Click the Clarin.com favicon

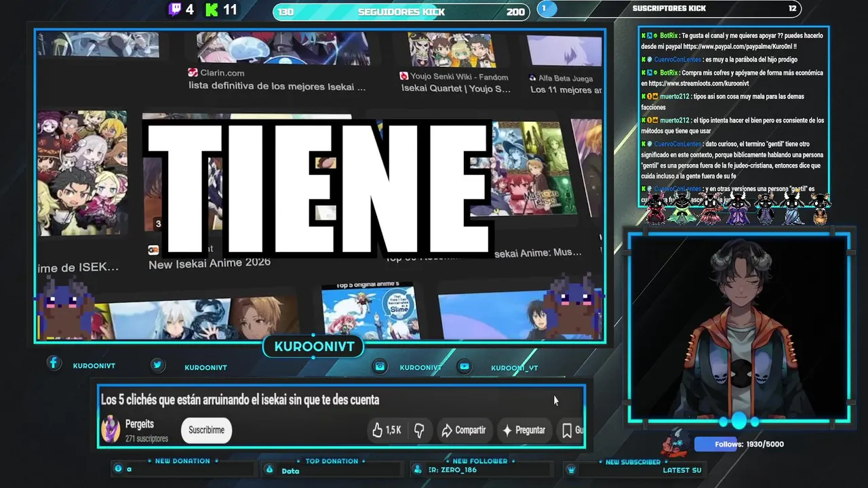tap(193, 73)
